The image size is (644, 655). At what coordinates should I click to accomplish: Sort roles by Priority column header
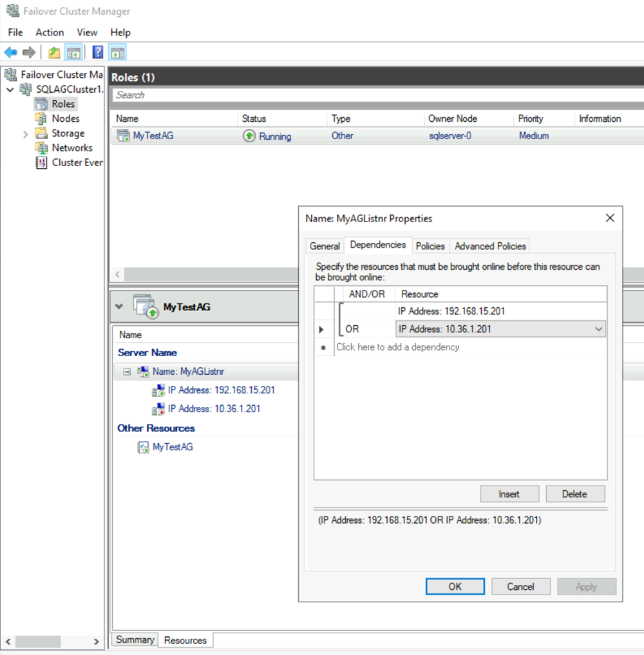click(544, 119)
